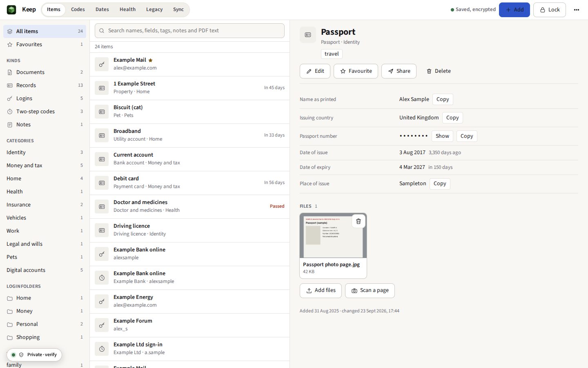The height and width of the screenshot is (368, 588).
Task: Open the Digital accounts category
Action: coord(45,270)
